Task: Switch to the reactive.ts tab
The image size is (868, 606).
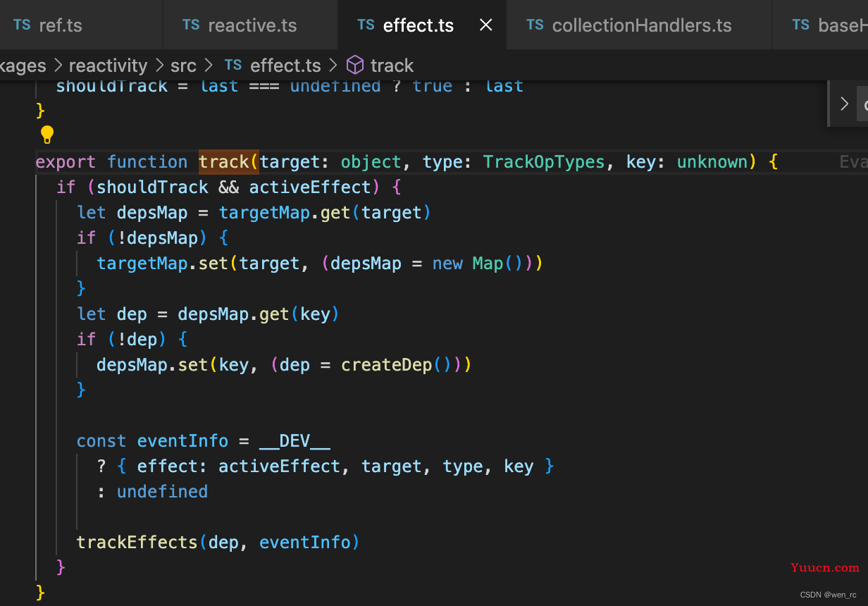Action: (x=252, y=25)
